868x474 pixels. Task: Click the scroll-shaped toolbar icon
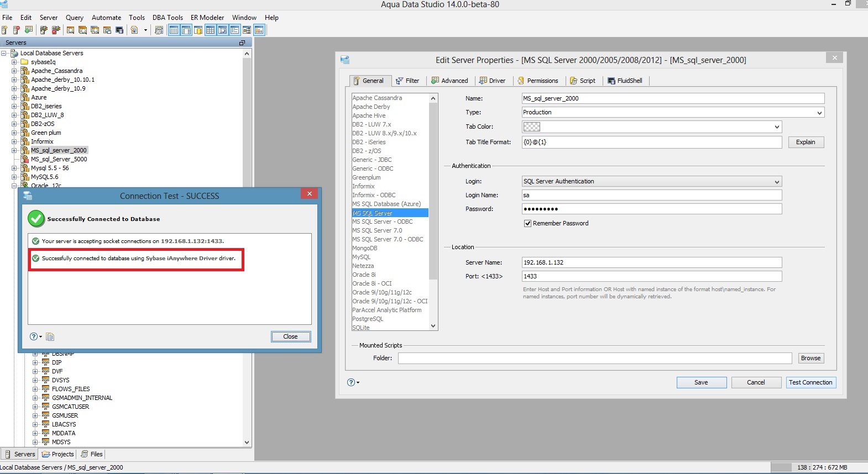pos(159,30)
